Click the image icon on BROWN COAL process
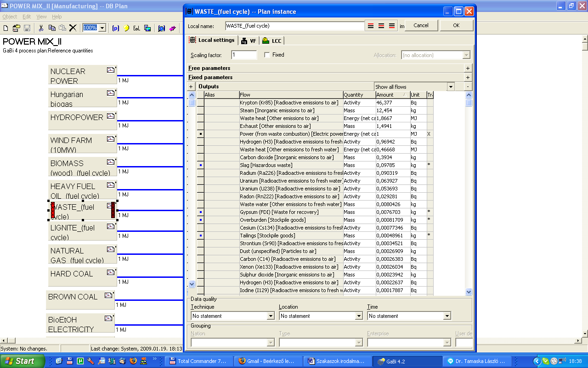 point(108,295)
